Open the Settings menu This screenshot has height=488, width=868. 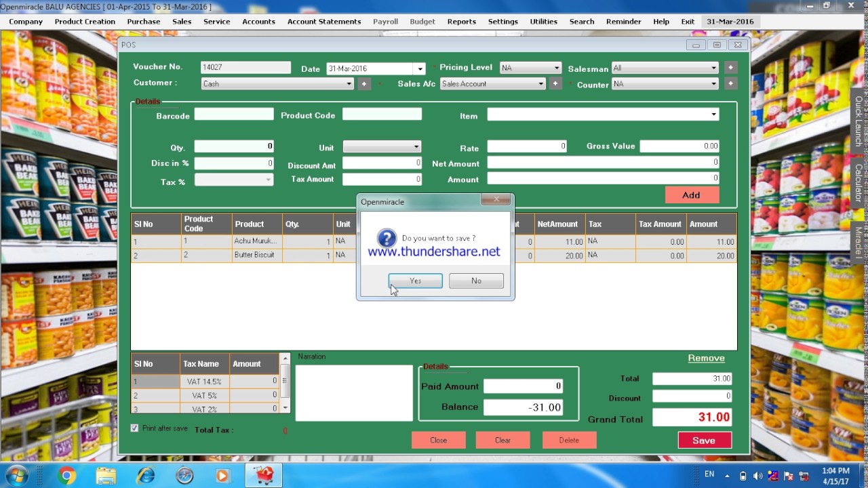pyautogui.click(x=503, y=22)
